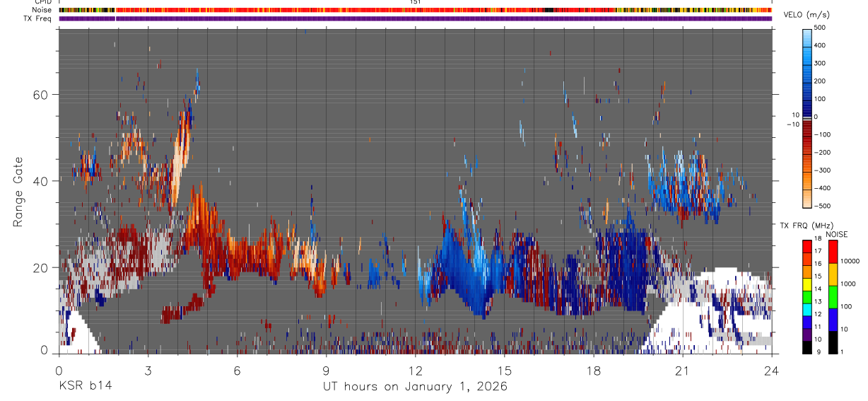Select the 24 tick on UT hours axis
The width and height of the screenshot is (868, 401).
(x=771, y=370)
